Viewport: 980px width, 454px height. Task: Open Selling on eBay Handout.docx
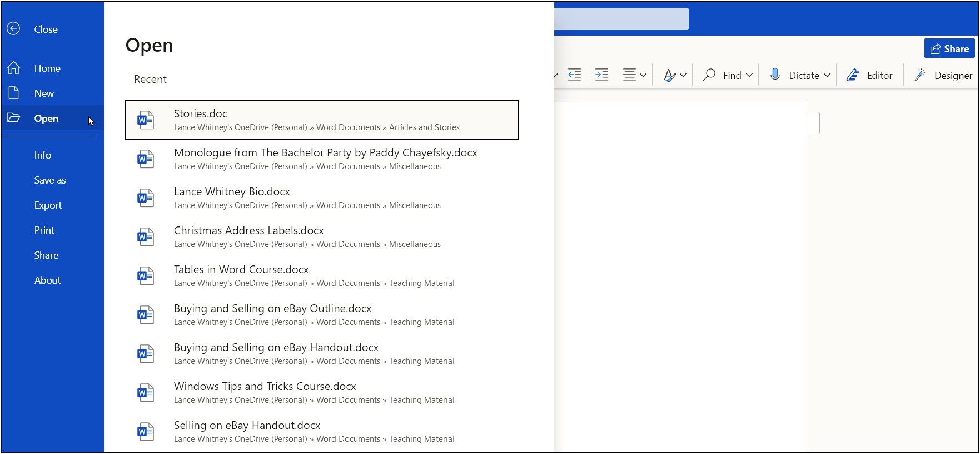[x=322, y=431]
